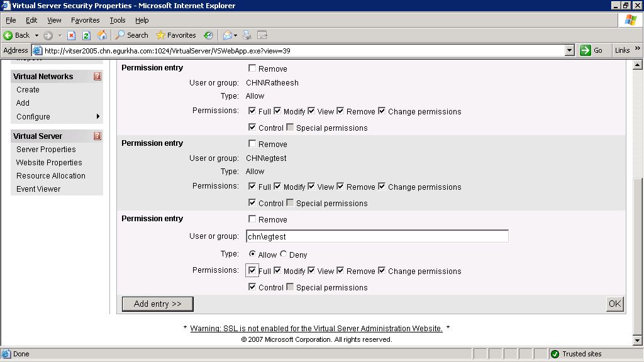Expand the Configure submenu arrow
This screenshot has width=644, height=362.
point(97,116)
